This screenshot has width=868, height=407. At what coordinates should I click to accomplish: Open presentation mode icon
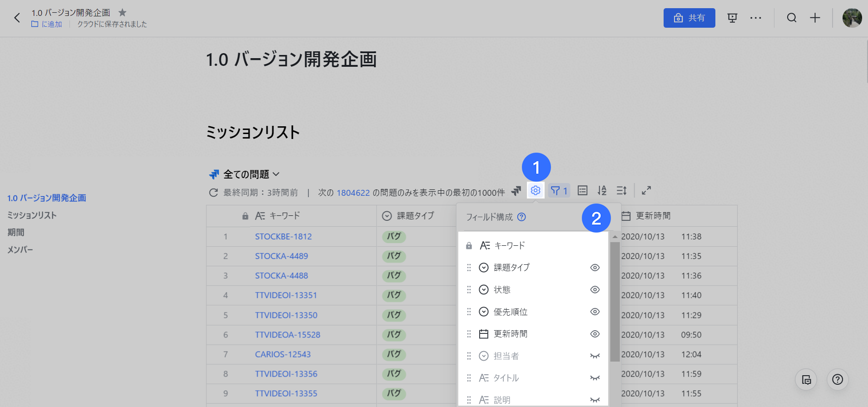732,18
